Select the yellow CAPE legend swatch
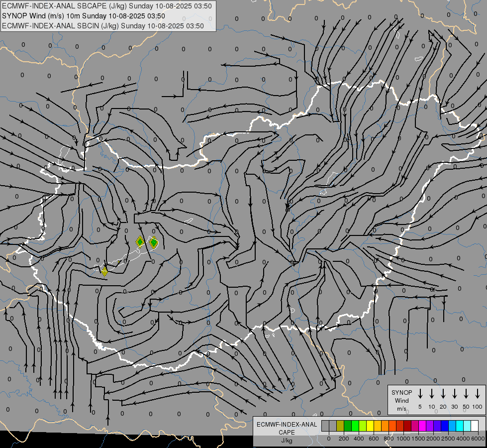 coord(370,426)
